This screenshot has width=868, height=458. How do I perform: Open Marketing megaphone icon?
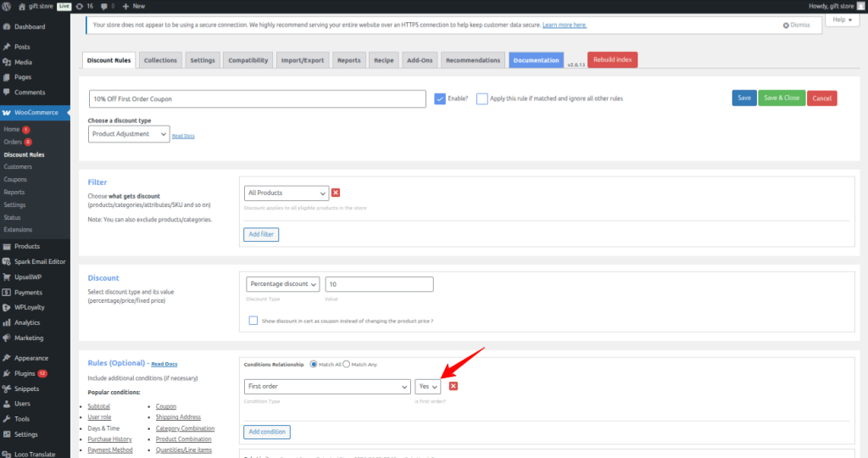(x=7, y=338)
